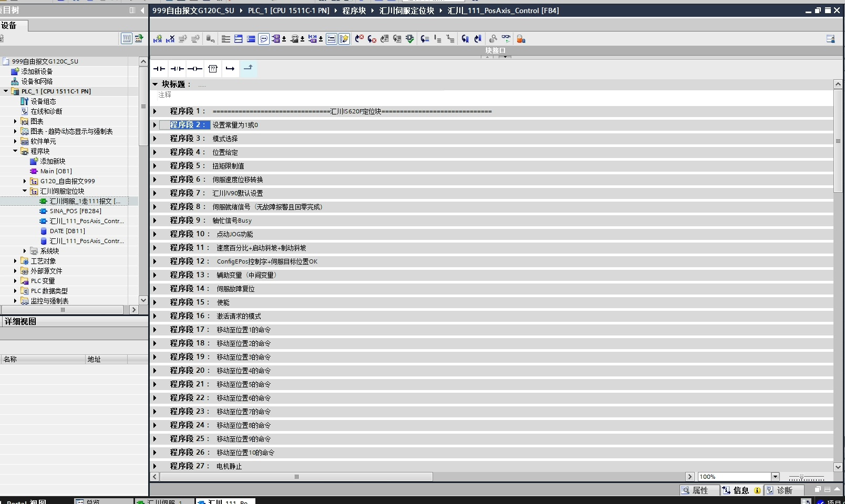Open Main [OB1] block

(56, 171)
